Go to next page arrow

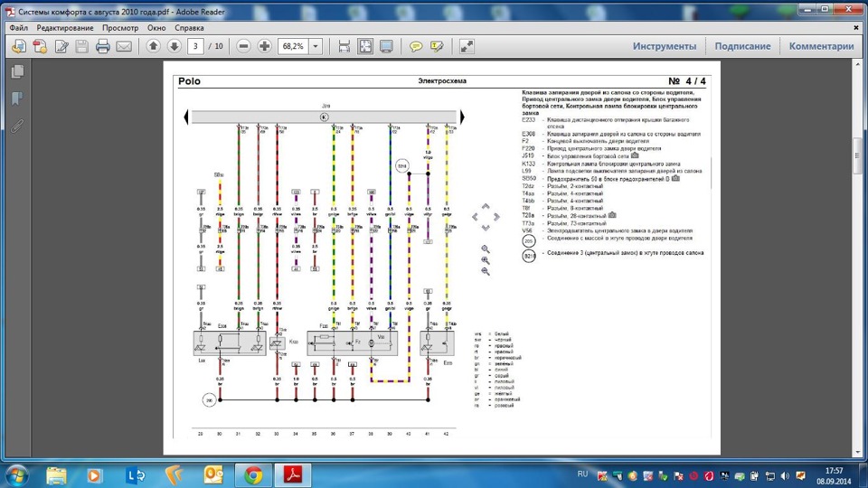pyautogui.click(x=174, y=46)
